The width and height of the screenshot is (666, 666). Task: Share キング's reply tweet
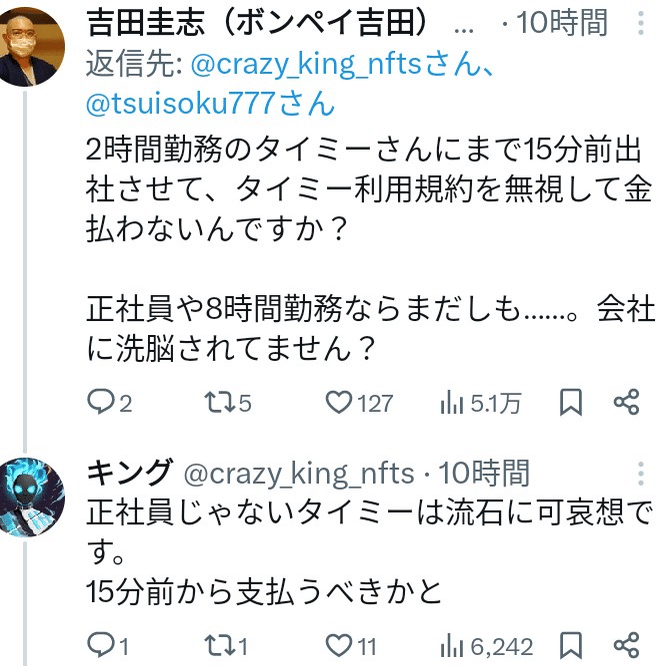coord(626,645)
